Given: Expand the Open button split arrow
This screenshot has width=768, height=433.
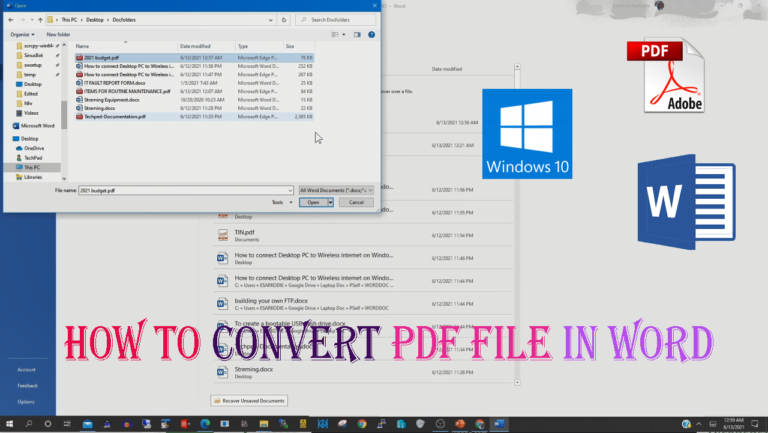Looking at the screenshot, I should pyautogui.click(x=330, y=202).
